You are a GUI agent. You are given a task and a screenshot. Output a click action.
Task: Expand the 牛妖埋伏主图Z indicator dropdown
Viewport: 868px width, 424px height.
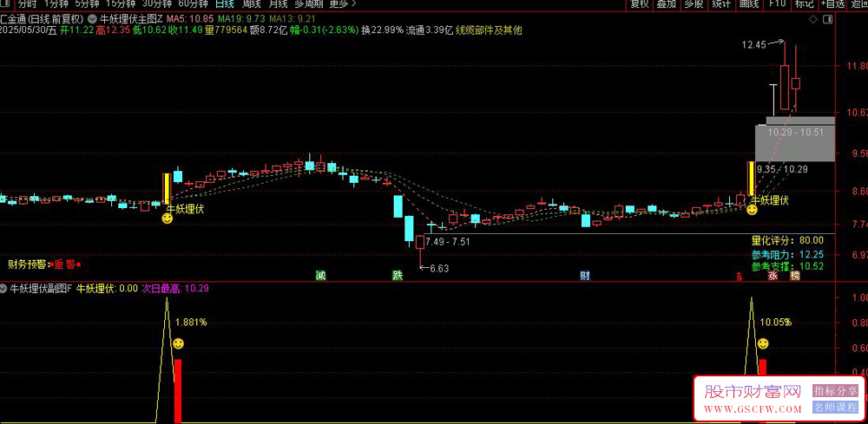93,19
